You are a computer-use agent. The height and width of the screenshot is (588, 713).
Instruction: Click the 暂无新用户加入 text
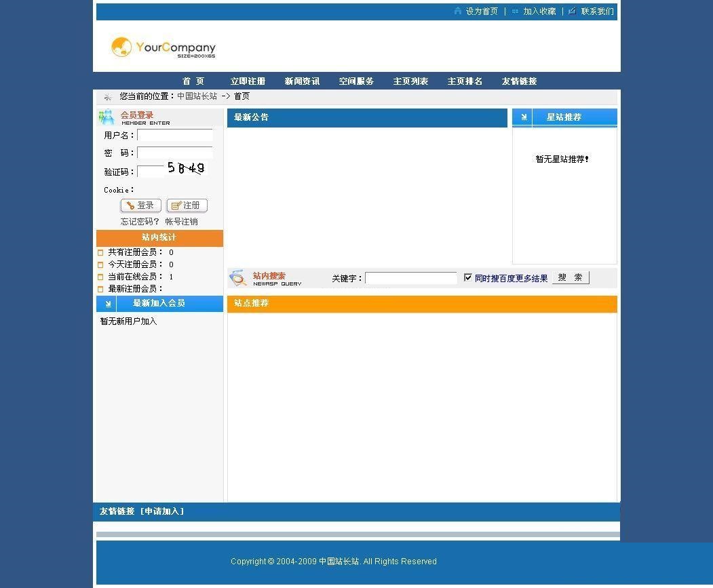(x=128, y=321)
